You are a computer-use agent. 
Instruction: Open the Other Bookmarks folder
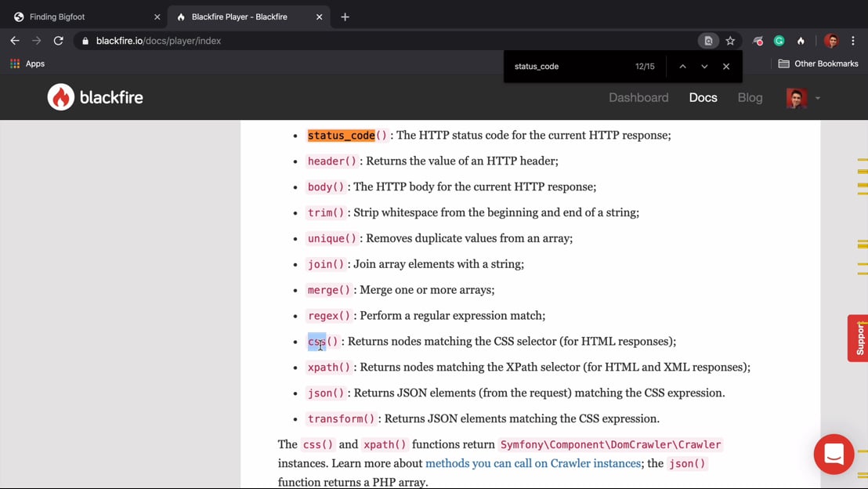tap(818, 63)
